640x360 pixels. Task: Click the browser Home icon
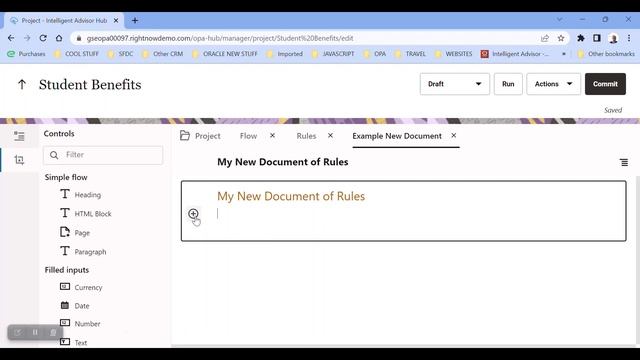[59, 38]
